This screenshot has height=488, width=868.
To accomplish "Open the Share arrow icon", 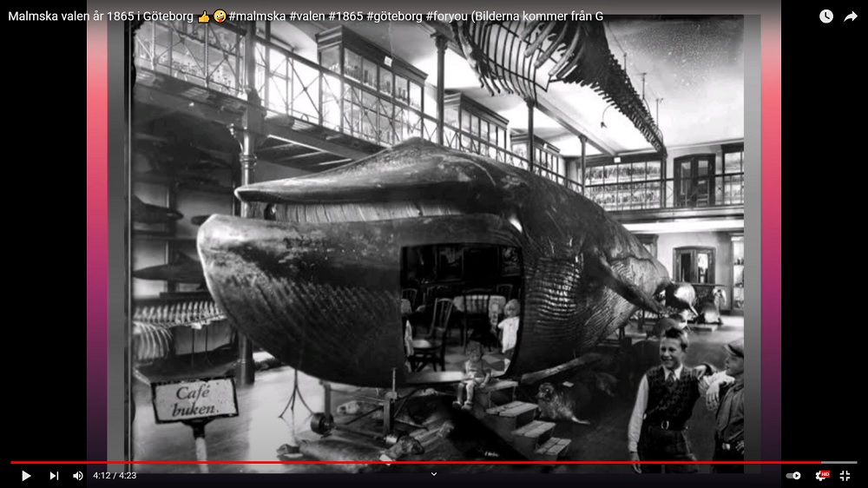I will pyautogui.click(x=851, y=16).
